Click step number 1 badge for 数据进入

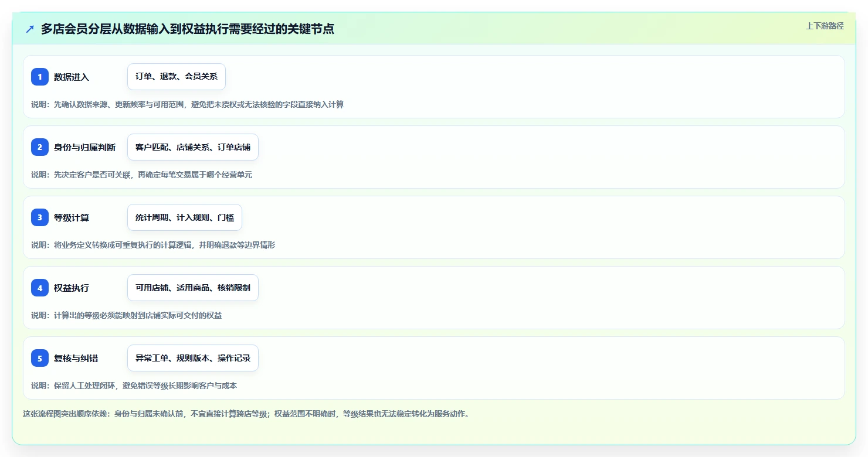tap(40, 77)
